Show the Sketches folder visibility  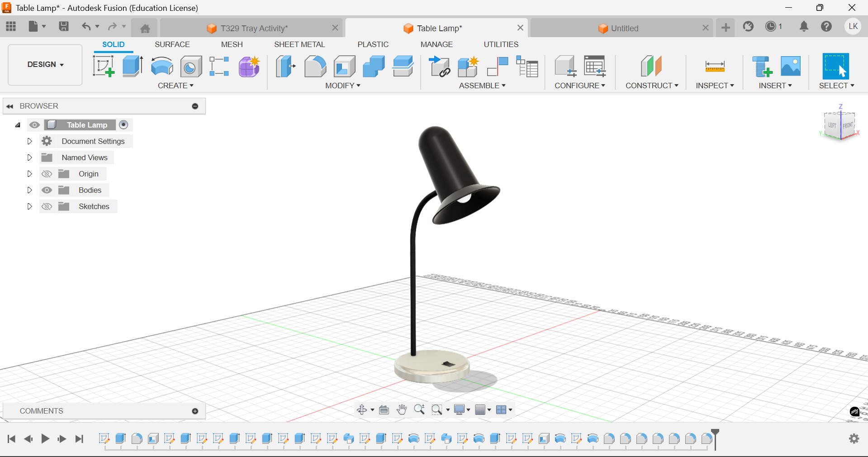(x=47, y=206)
